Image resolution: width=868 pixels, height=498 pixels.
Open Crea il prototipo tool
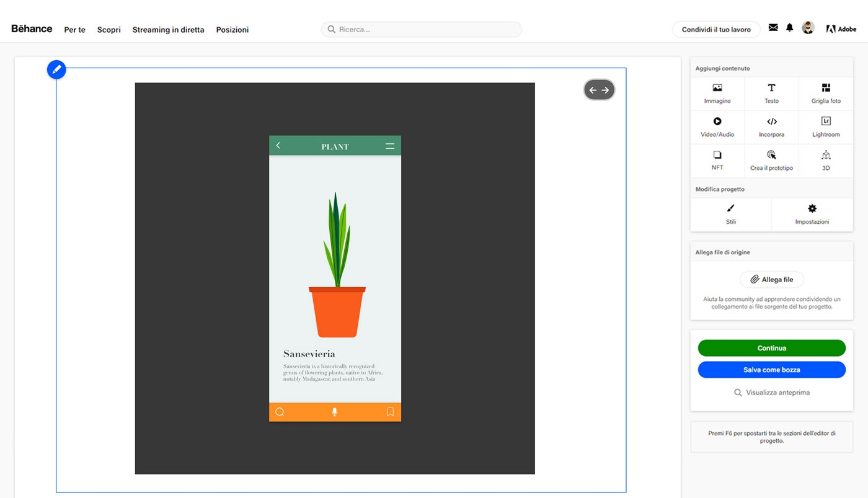[x=771, y=161]
